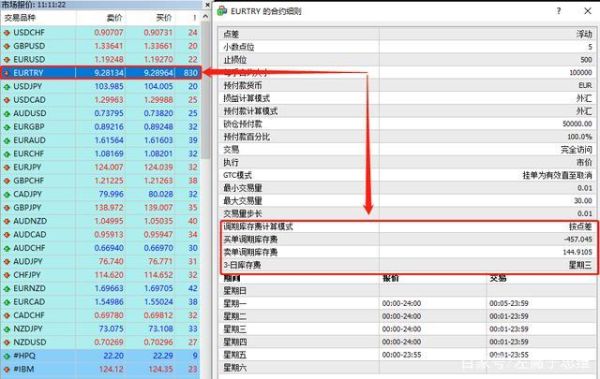Click the #HPQ ask price 22.29
Image resolution: width=600 pixels, height=379 pixels.
163,356
